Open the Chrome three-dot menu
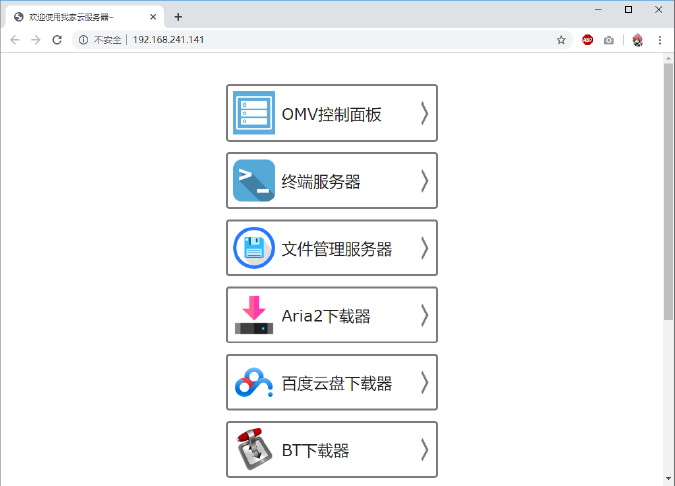The width and height of the screenshot is (675, 486). (660, 40)
